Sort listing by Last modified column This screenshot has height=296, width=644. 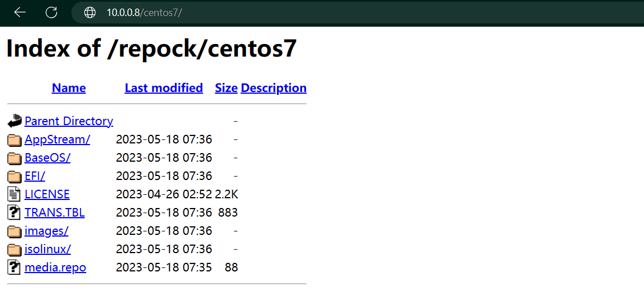pos(164,88)
